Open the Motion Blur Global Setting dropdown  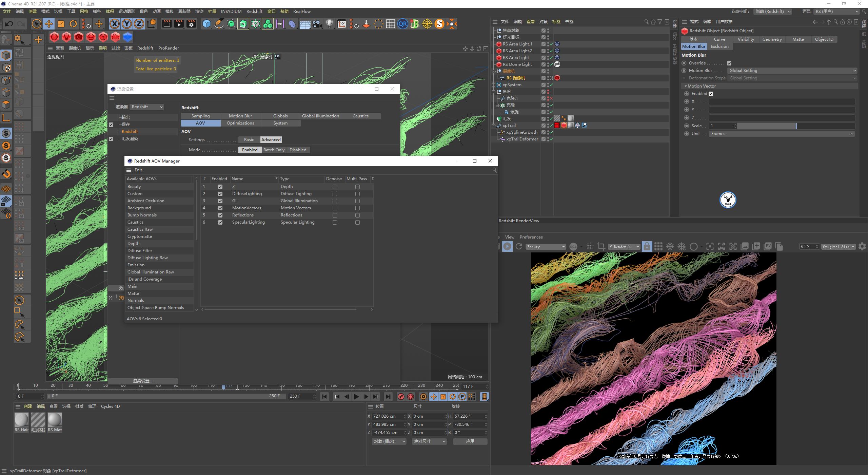(792, 71)
